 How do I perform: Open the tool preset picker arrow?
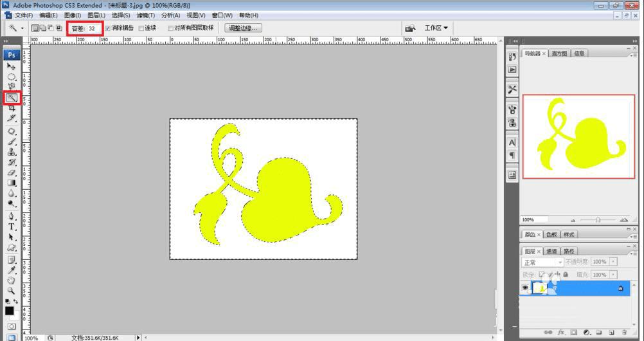coord(22,28)
